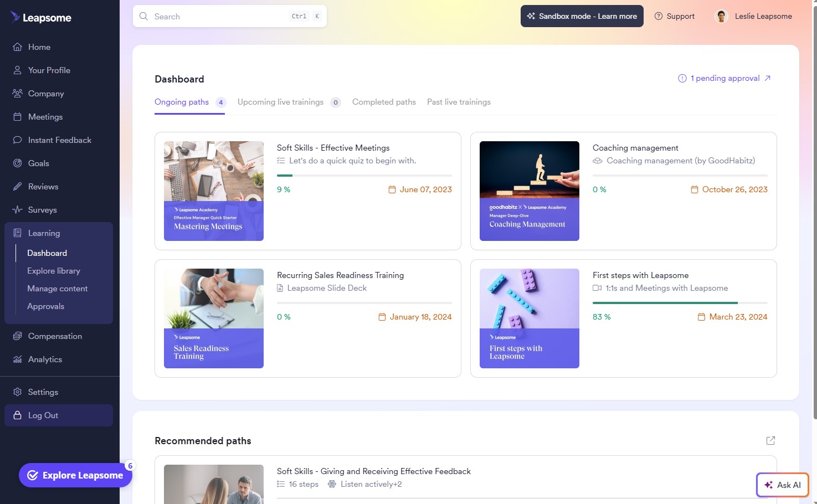Click the document icon beside Leapsome Slide Deck
817x504 pixels.
pos(280,288)
